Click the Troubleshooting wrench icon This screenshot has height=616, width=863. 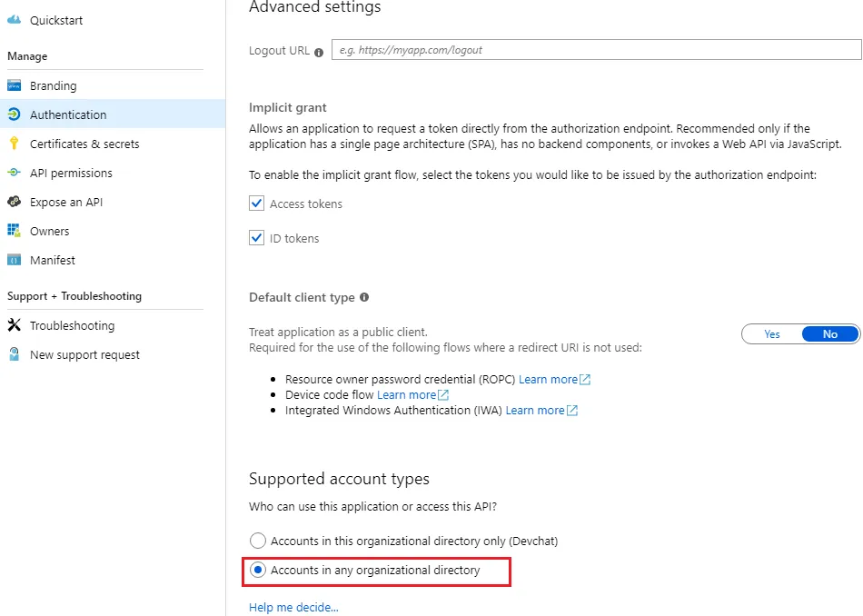(x=14, y=325)
